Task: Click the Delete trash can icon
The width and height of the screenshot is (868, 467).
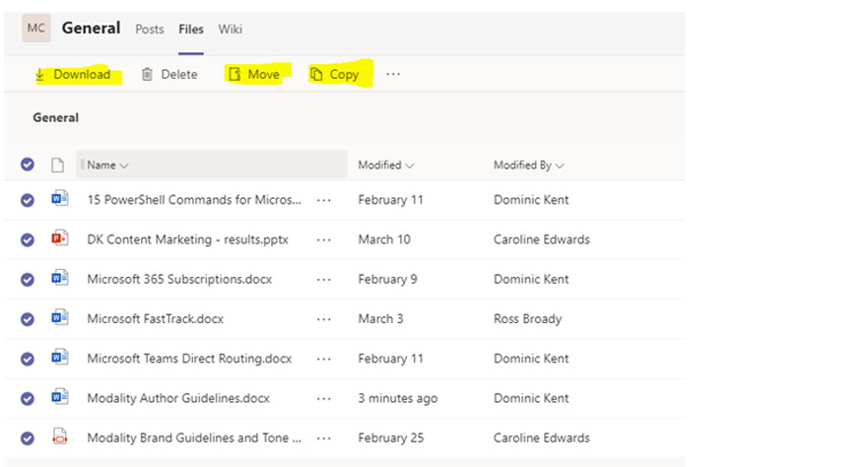Action: pyautogui.click(x=147, y=74)
